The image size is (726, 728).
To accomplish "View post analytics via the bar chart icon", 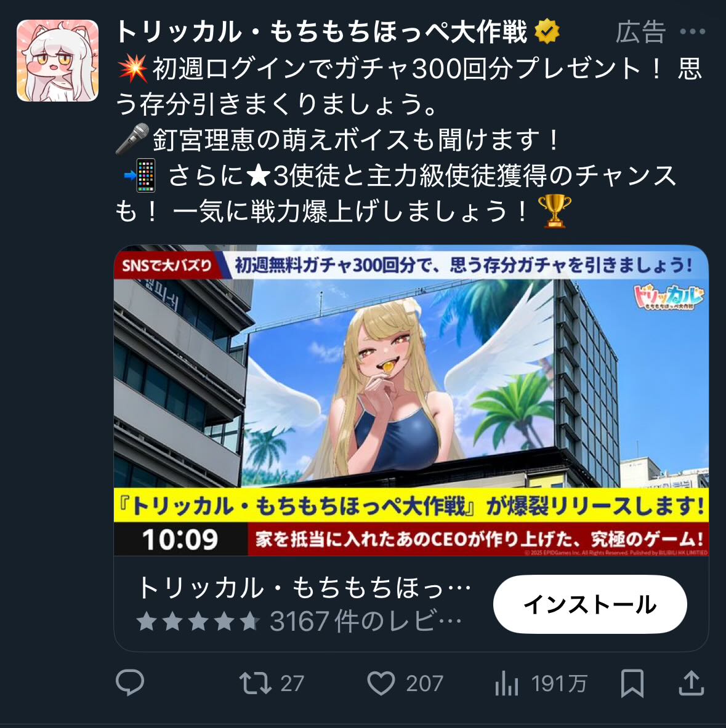I will click(506, 684).
